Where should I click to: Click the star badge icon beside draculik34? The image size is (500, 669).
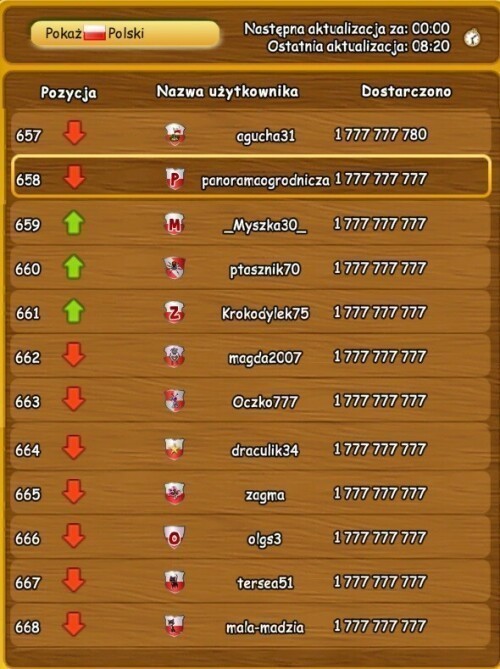click(x=174, y=449)
